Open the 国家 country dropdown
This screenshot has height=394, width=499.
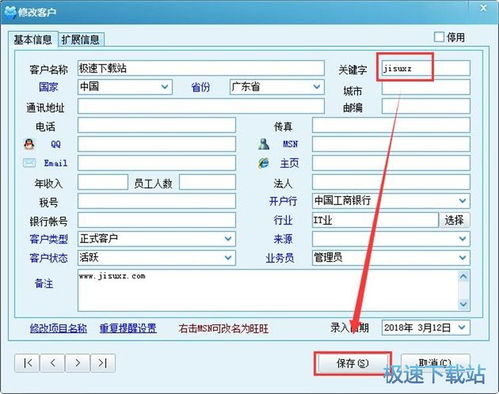point(165,87)
